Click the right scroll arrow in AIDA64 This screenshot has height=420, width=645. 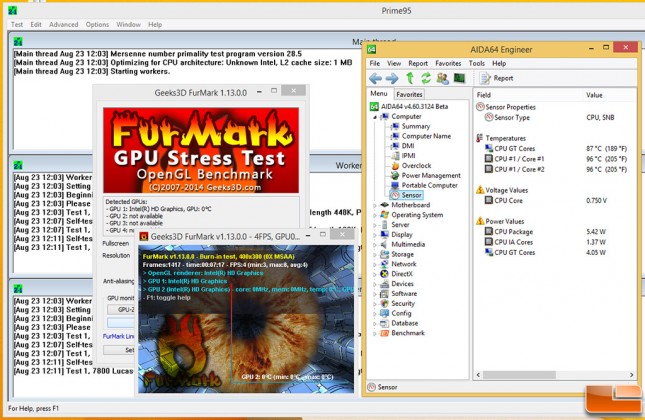coord(631,375)
